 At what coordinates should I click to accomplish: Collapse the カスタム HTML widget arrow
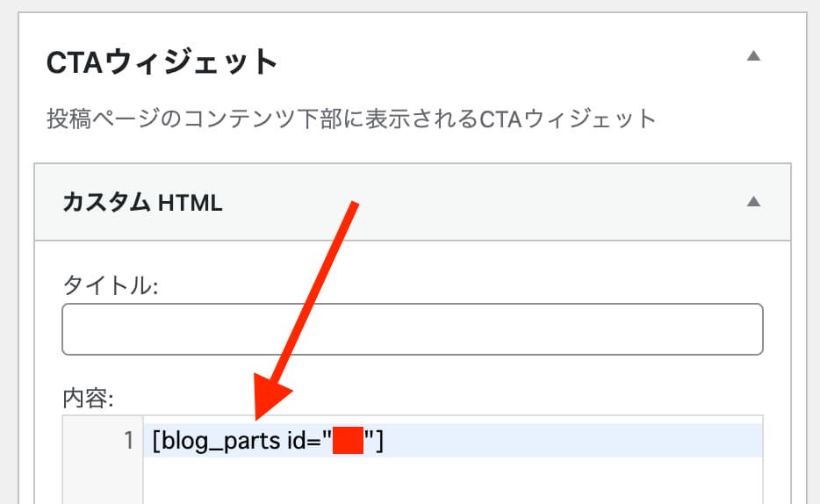(753, 201)
